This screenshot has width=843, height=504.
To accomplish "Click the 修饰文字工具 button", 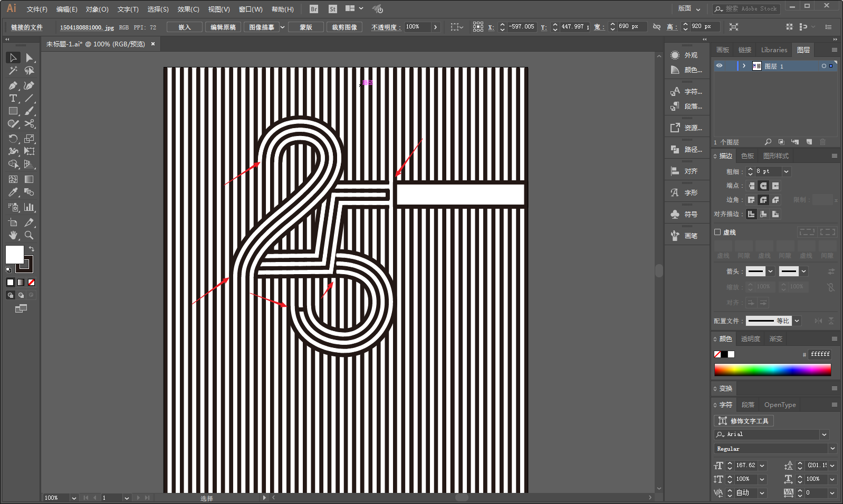I will tap(744, 421).
